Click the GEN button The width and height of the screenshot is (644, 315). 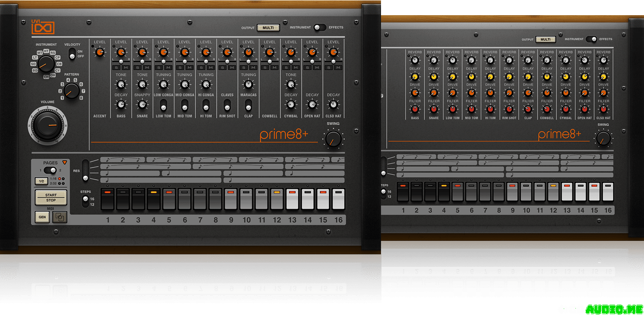(x=43, y=217)
